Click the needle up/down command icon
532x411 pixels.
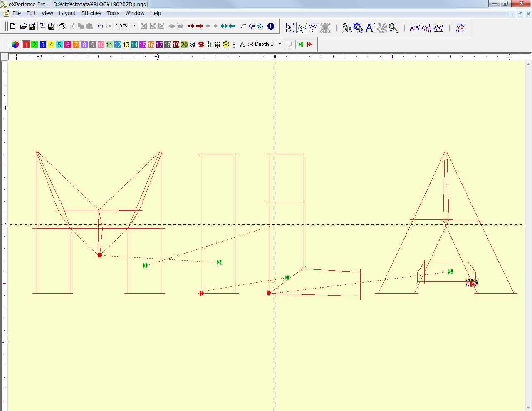210,45
